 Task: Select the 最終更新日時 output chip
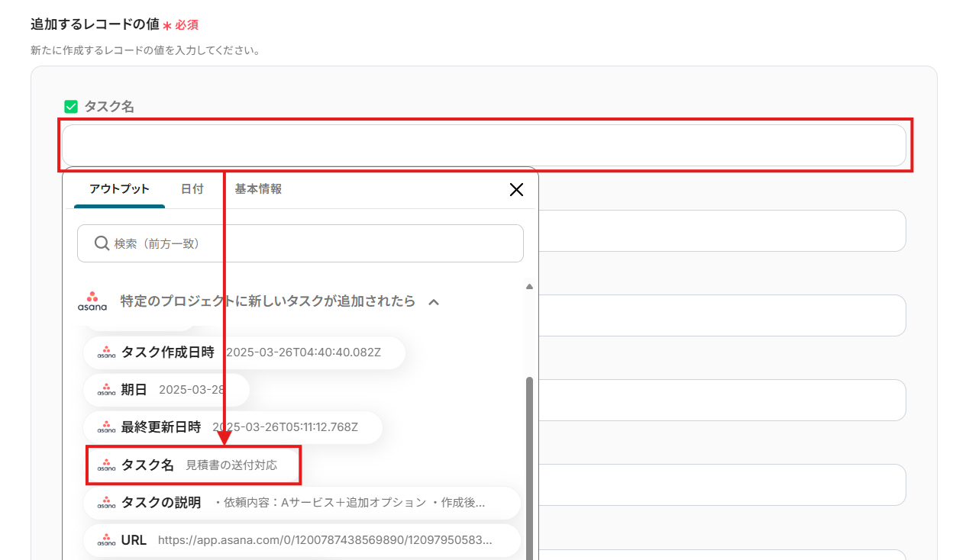233,427
